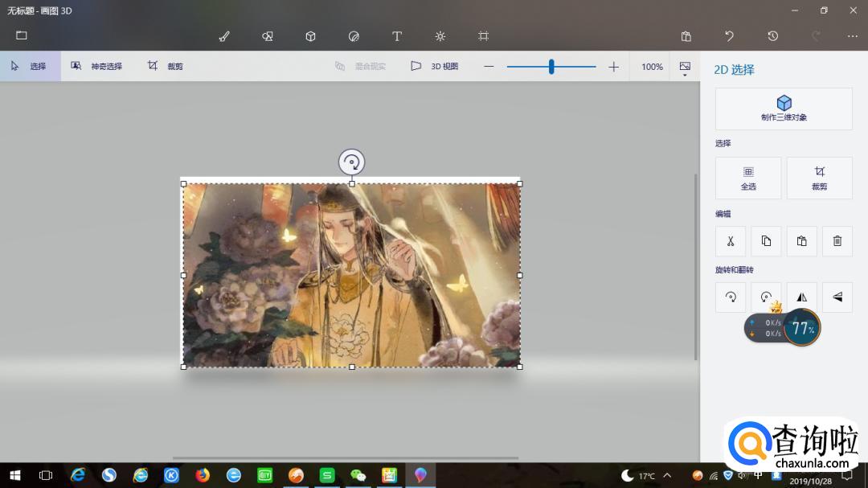Flip the selection horizontally
The height and width of the screenshot is (488, 868).
point(801,297)
